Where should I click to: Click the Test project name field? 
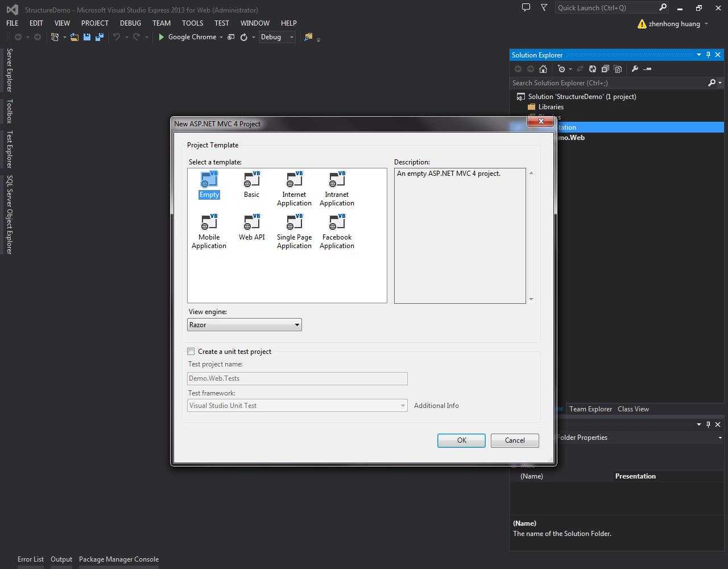[297, 378]
